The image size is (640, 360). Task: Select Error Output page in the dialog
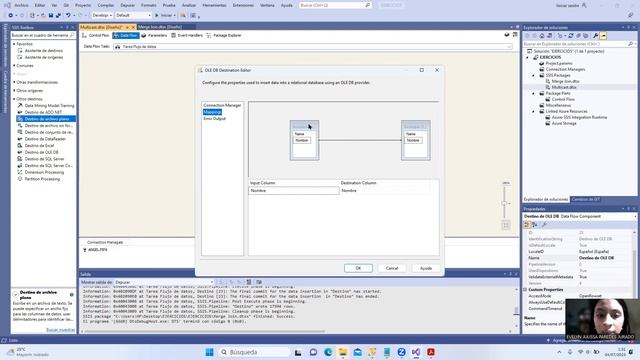(215, 118)
